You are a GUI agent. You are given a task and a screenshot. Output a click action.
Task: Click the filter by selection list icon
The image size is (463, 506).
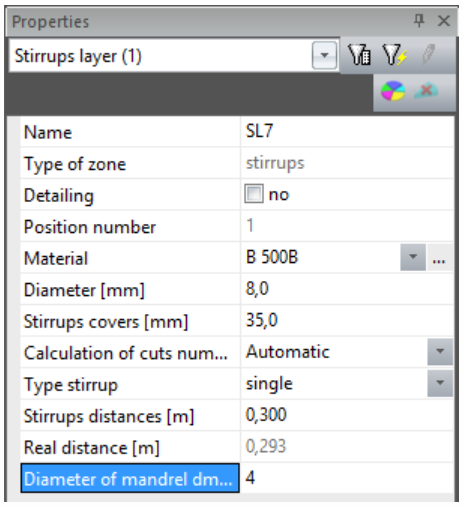click(x=359, y=55)
